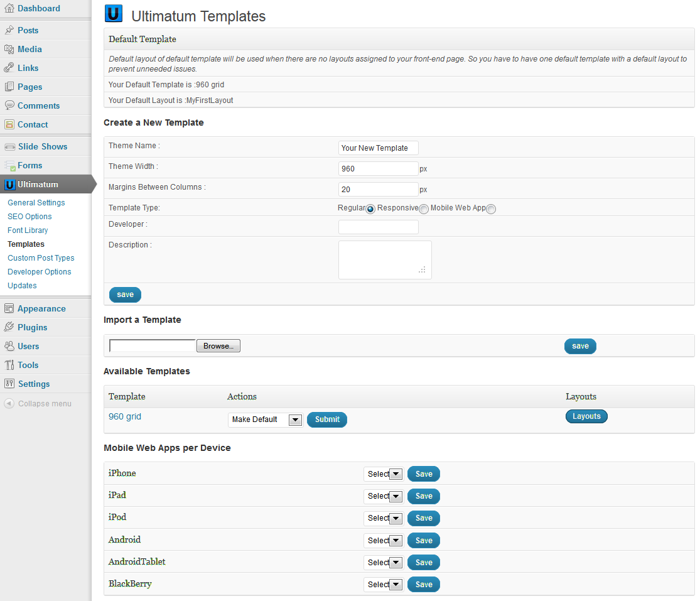
Task: Click the Ultimatum U icon in sidebar
Action: pyautogui.click(x=10, y=185)
